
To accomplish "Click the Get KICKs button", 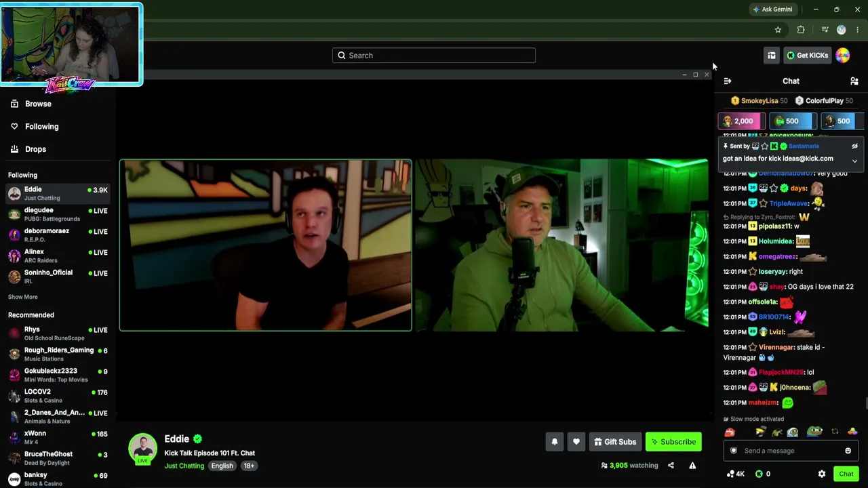I will [x=807, y=56].
